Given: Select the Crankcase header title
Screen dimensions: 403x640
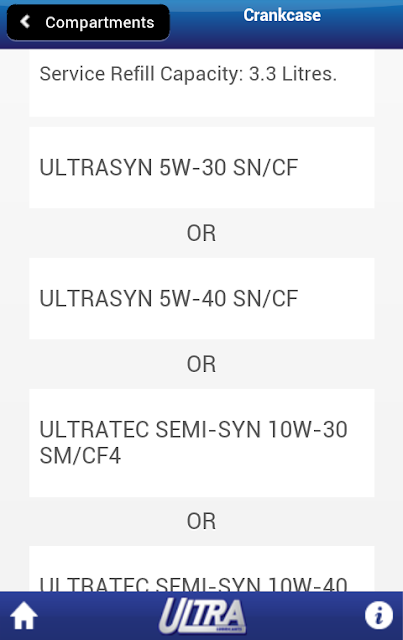Looking at the screenshot, I should (x=282, y=15).
